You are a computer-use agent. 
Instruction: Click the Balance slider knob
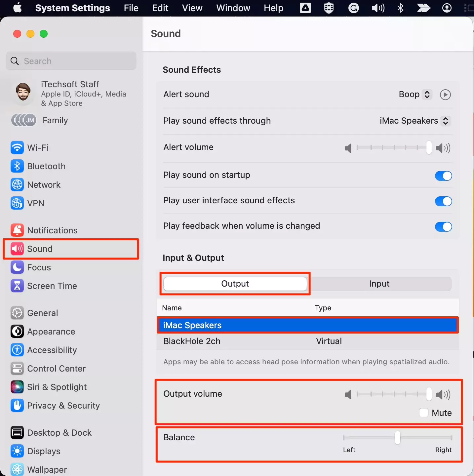click(397, 438)
